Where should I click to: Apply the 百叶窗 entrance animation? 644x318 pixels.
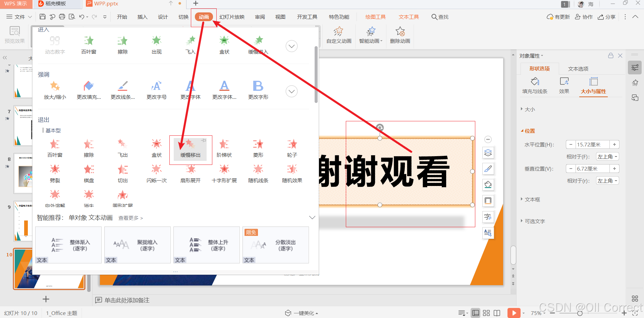pos(89,45)
